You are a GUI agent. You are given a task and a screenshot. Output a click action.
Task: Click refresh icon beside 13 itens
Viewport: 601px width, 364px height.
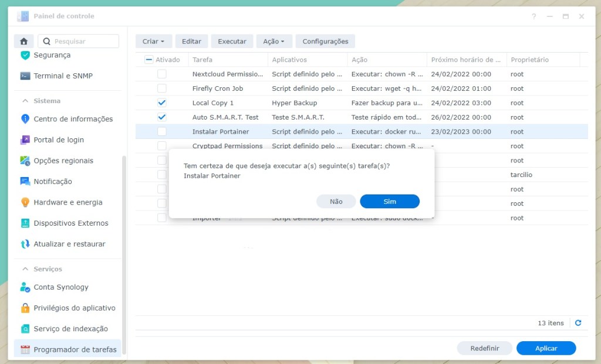tap(578, 323)
